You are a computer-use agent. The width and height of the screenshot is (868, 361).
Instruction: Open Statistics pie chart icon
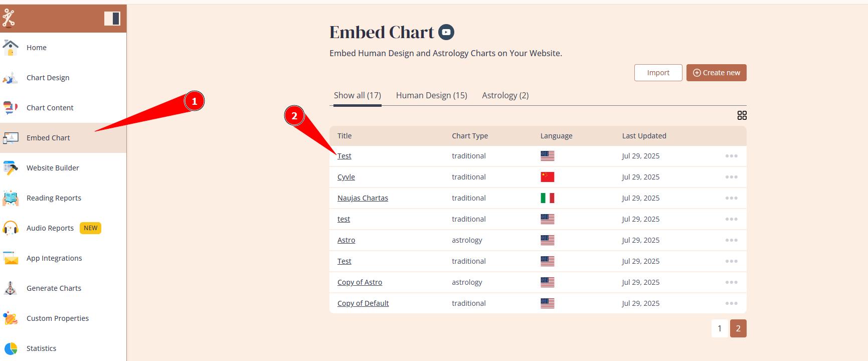(10, 348)
